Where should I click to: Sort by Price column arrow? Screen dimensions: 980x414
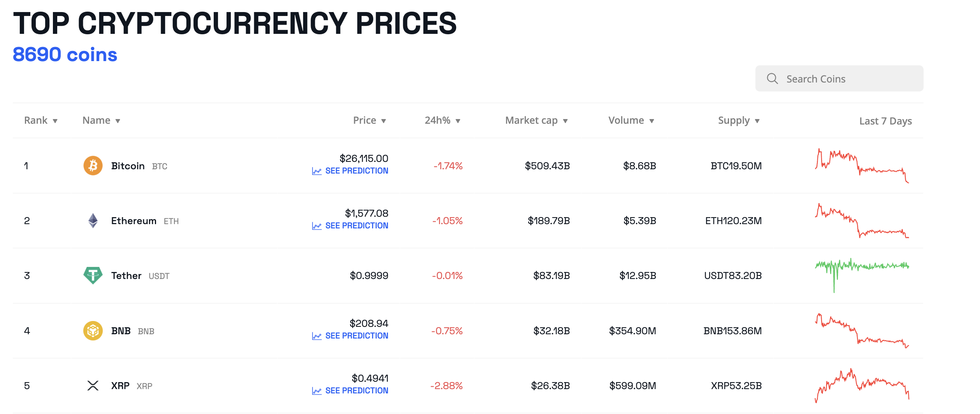tap(383, 121)
